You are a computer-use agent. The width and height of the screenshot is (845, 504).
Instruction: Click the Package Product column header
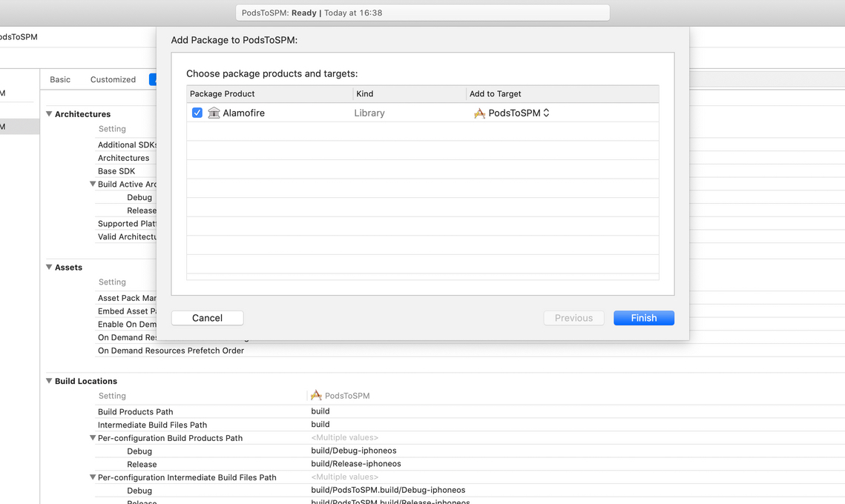[x=270, y=93]
